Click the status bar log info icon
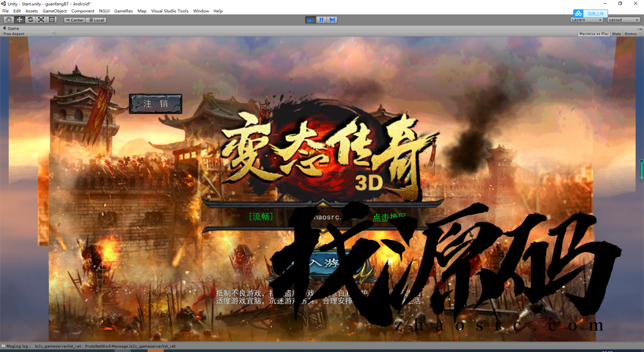This screenshot has width=644, height=352. tap(3, 346)
